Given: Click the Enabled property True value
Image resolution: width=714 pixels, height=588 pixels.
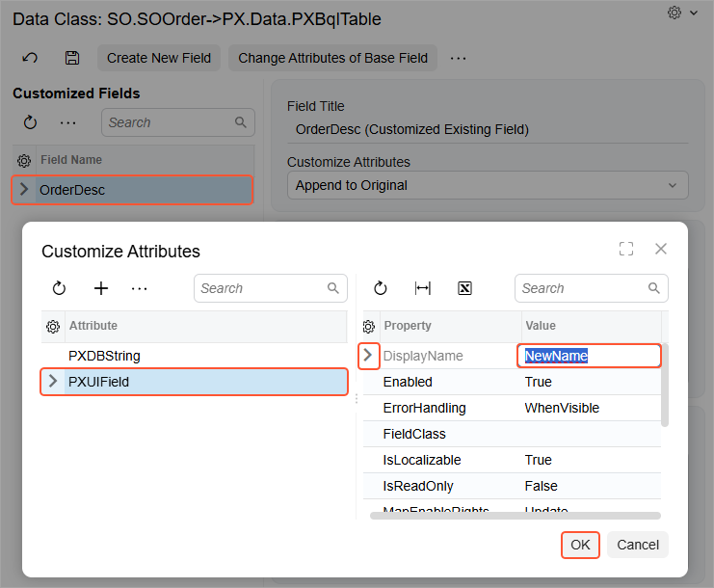Looking at the screenshot, I should click(539, 382).
